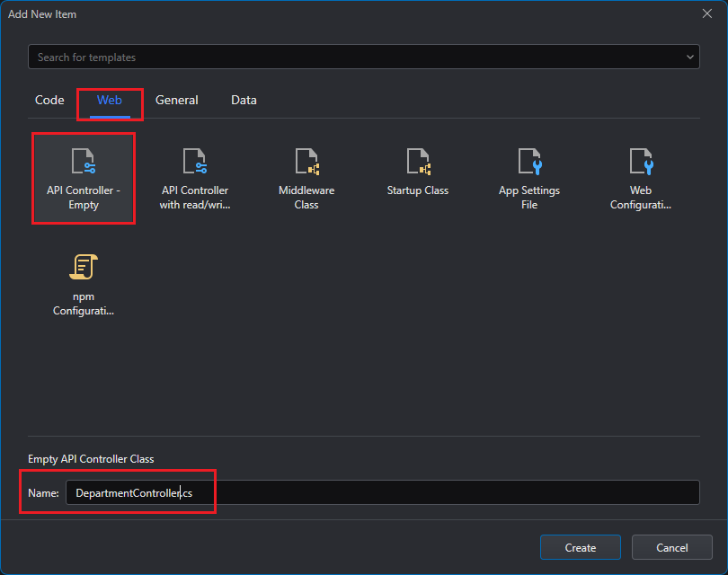The height and width of the screenshot is (575, 728).
Task: Close the dialog with the X button
Action: pyautogui.click(x=706, y=13)
